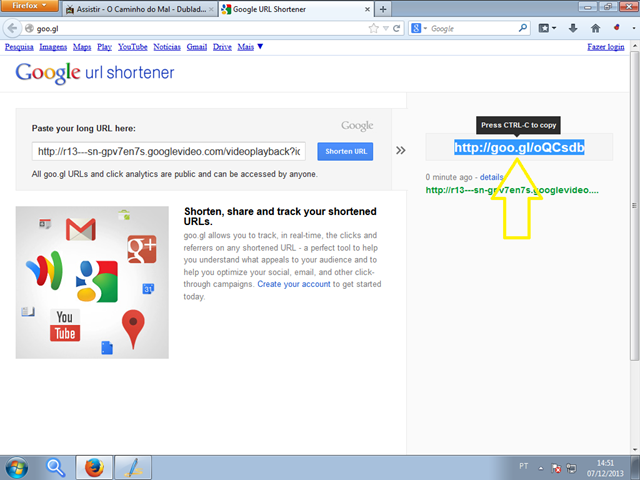This screenshot has width=640, height=480.
Task: Click the Shorten URL button
Action: coord(345,151)
